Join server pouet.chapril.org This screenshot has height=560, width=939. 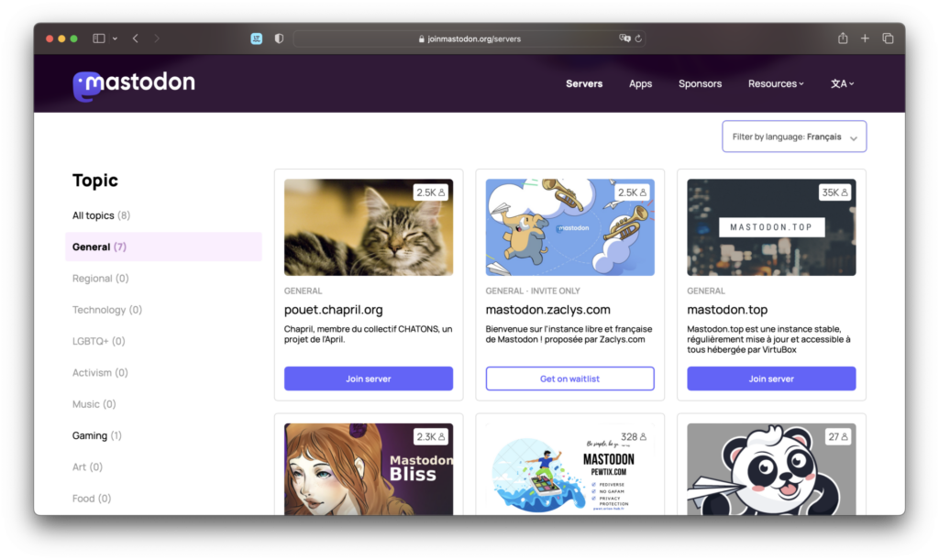pos(369,379)
